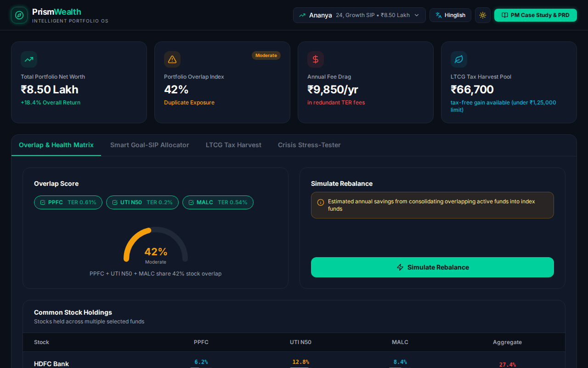The height and width of the screenshot is (368, 588).
Task: Click the 8.4% MALC value for HDFC Bank
Action: [x=400, y=362]
